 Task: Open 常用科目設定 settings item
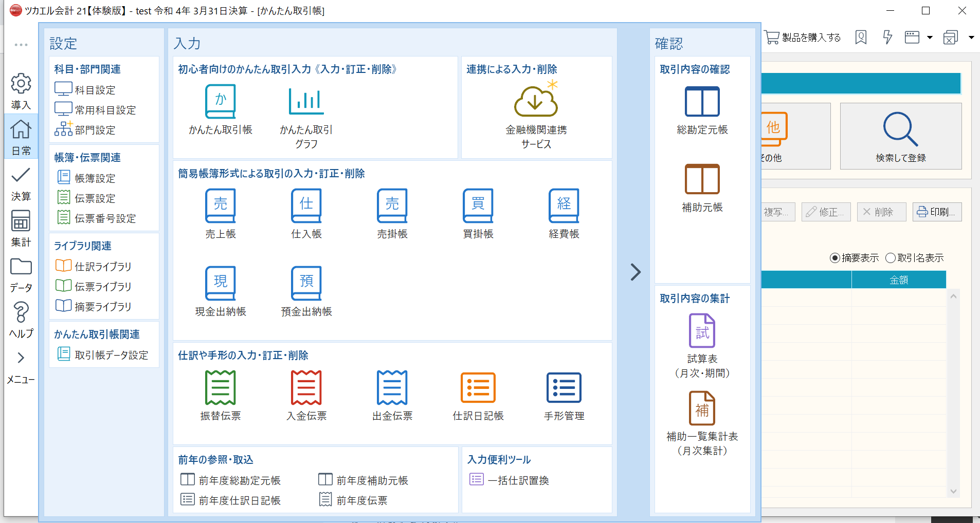click(x=95, y=109)
